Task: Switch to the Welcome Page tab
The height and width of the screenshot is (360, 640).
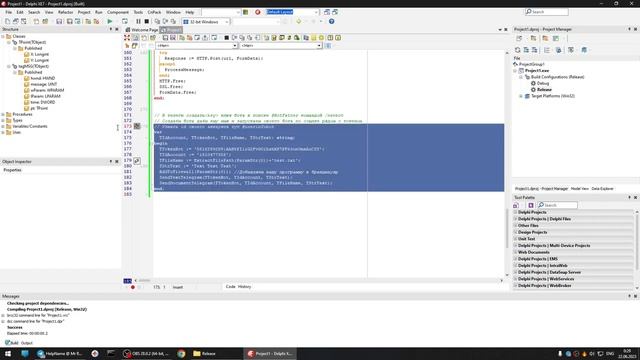Action: [x=142, y=30]
